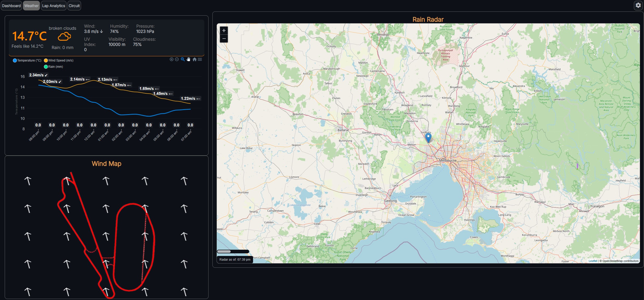
Task: Reset chart view with the home icon
Action: 195,59
